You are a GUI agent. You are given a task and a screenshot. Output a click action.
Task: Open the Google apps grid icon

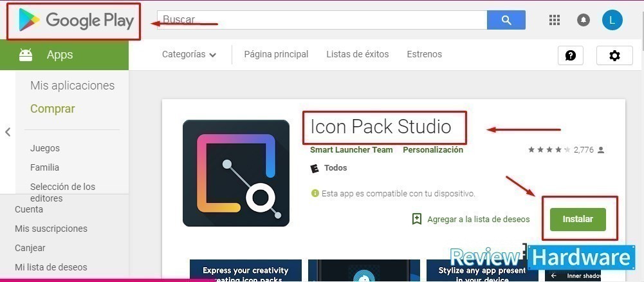pyautogui.click(x=555, y=20)
